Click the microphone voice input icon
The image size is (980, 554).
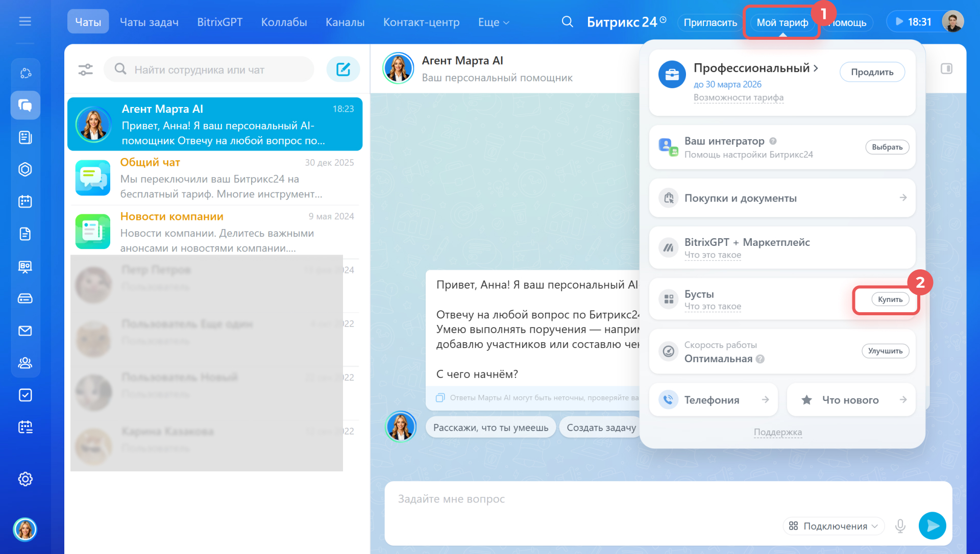click(x=900, y=526)
